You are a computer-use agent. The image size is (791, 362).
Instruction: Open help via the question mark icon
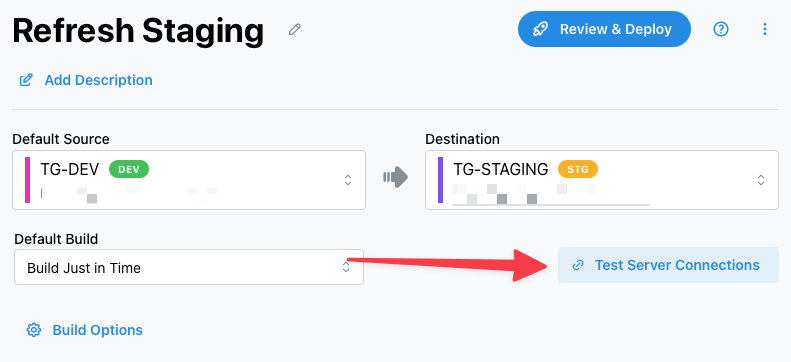(721, 29)
